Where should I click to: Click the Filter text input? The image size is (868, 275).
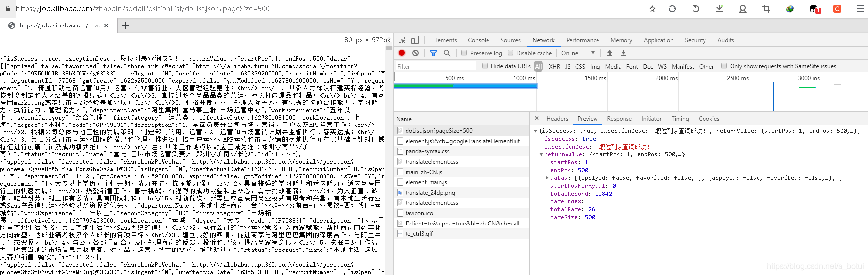click(x=435, y=66)
